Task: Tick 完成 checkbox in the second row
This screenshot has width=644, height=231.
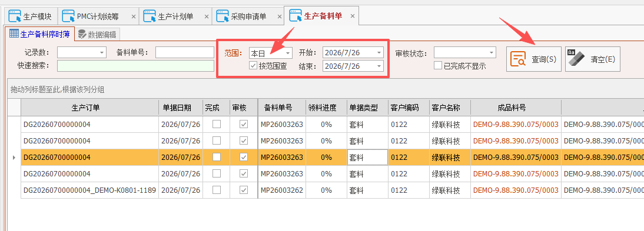Action: coord(217,140)
